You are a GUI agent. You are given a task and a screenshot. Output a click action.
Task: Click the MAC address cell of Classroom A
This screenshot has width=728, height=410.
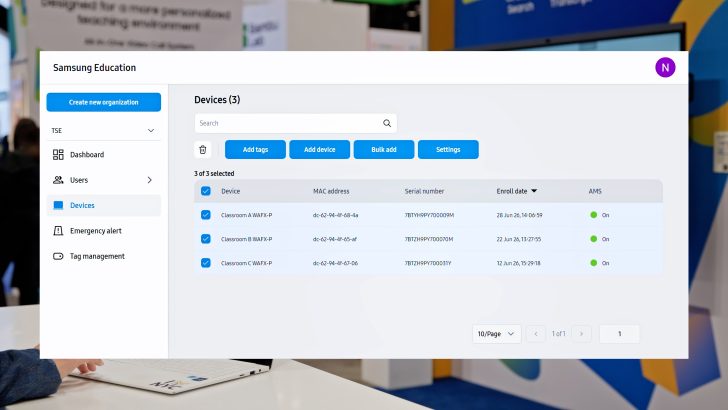coord(335,215)
